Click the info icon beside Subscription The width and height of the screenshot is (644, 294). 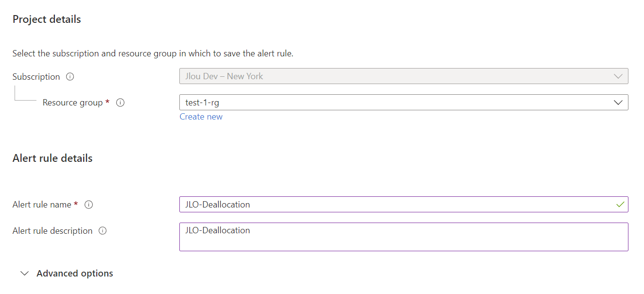(x=70, y=77)
